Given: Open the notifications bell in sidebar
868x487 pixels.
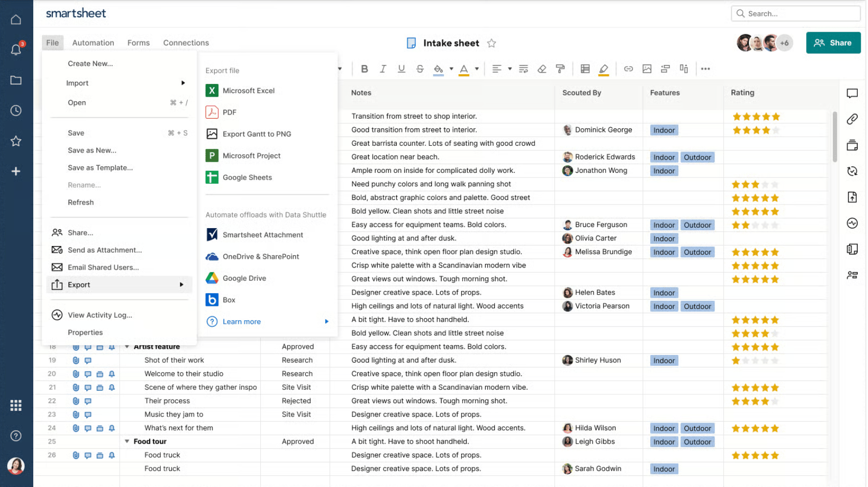Looking at the screenshot, I should tap(16, 50).
